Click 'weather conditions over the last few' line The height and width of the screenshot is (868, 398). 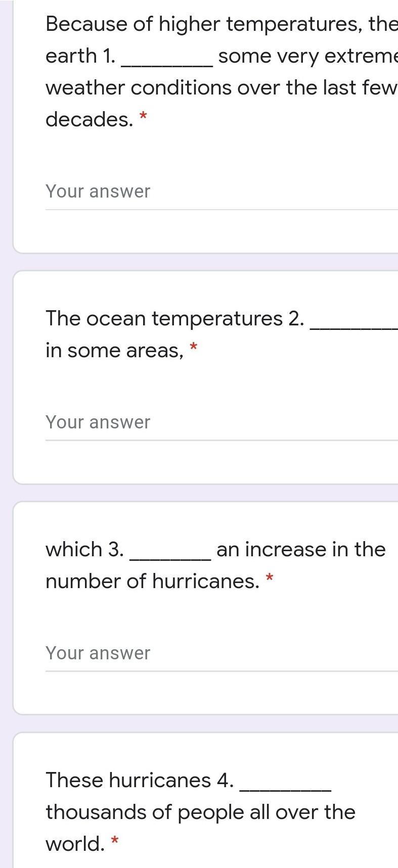pyautogui.click(x=222, y=88)
